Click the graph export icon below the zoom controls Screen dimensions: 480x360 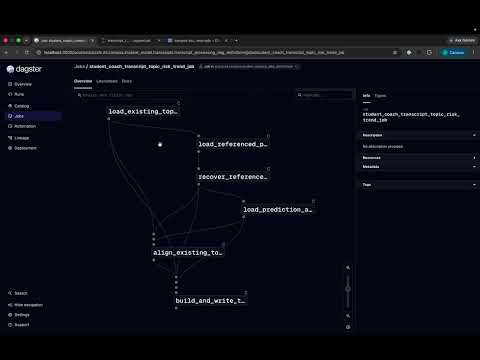(x=348, y=327)
